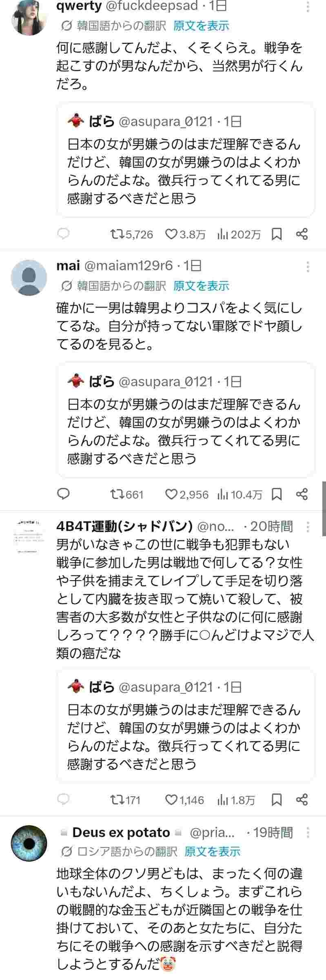Like qwerty's post with 3.8万 likes
This screenshot has width=326, height=980.
(185, 234)
